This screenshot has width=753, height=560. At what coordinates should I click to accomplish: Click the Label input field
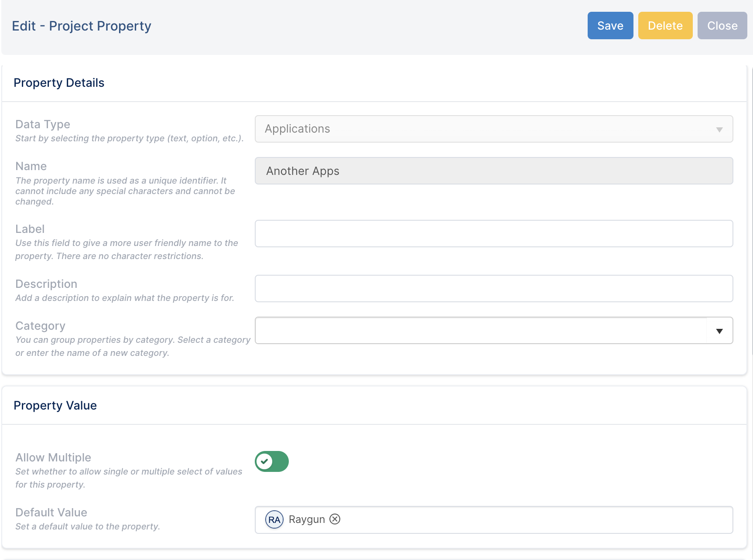493,233
